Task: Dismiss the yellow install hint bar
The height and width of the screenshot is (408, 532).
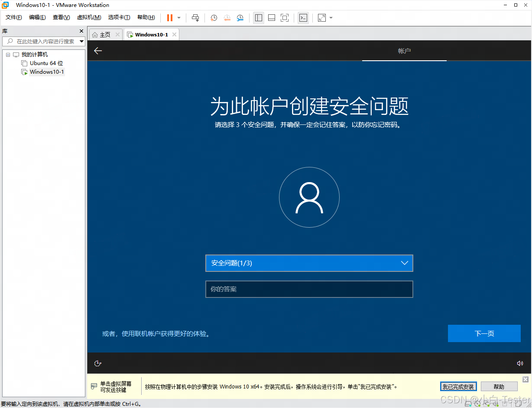Action: tap(526, 379)
